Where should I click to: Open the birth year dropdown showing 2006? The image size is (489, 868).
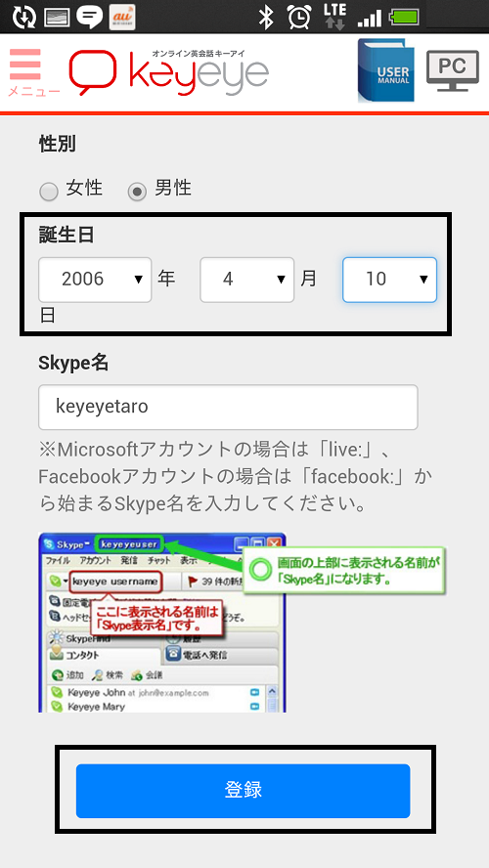[x=95, y=280]
